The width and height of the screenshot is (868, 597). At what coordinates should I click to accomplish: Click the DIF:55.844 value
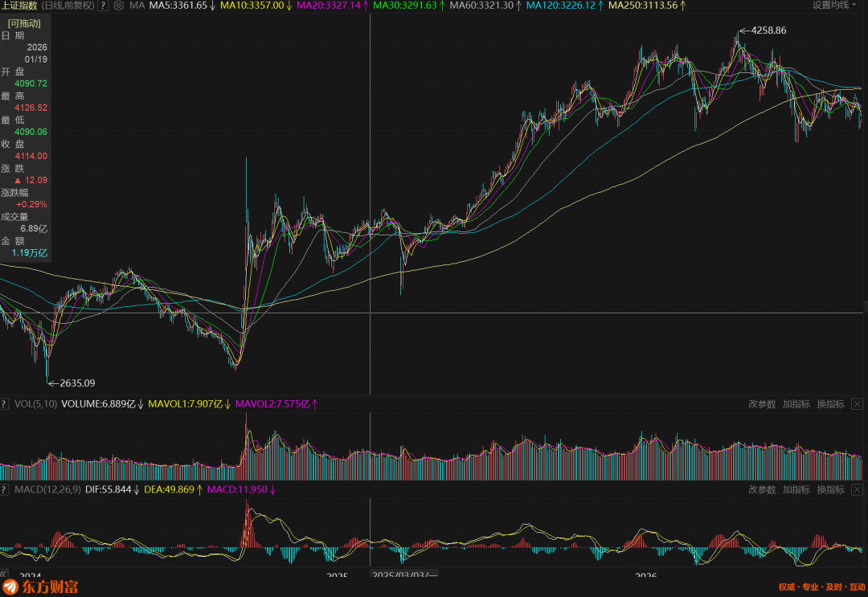(113, 489)
